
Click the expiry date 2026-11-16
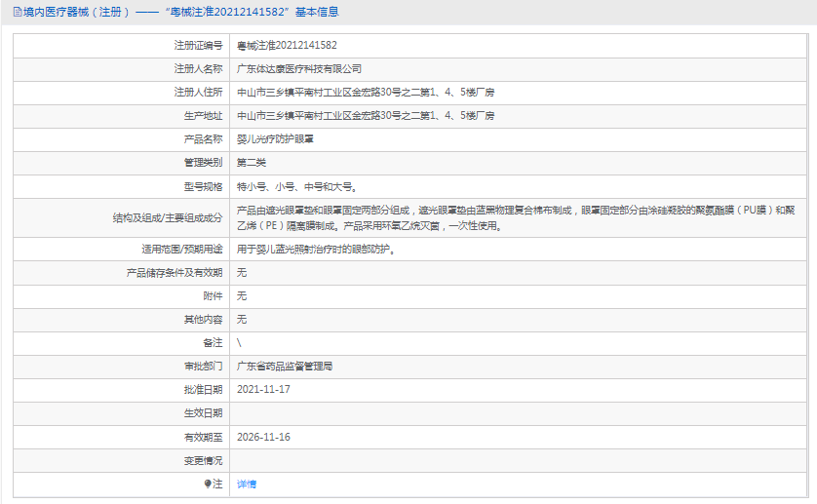263,437
